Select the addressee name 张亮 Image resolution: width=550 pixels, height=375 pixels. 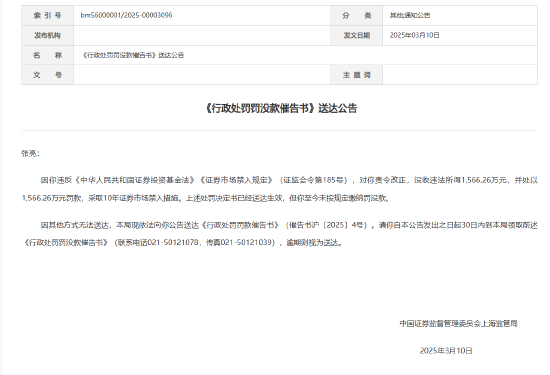click(29, 154)
